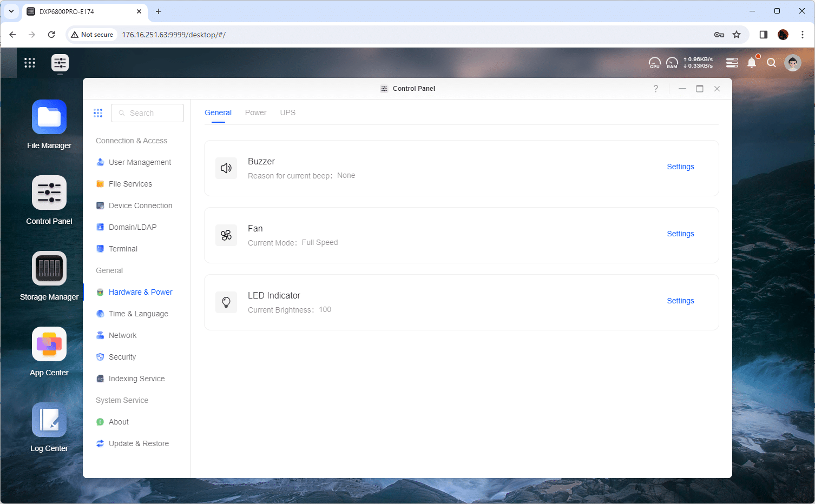The image size is (815, 504).
Task: Click the Control Panel home grid icon
Action: [98, 113]
